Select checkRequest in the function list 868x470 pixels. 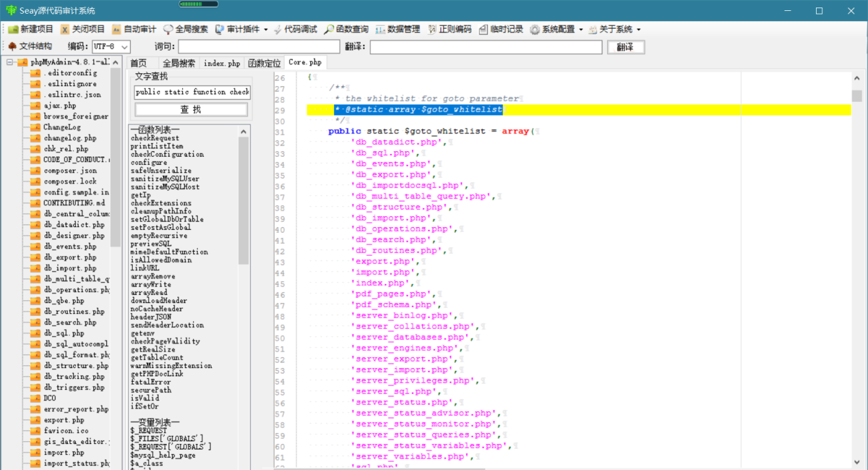[x=155, y=138]
